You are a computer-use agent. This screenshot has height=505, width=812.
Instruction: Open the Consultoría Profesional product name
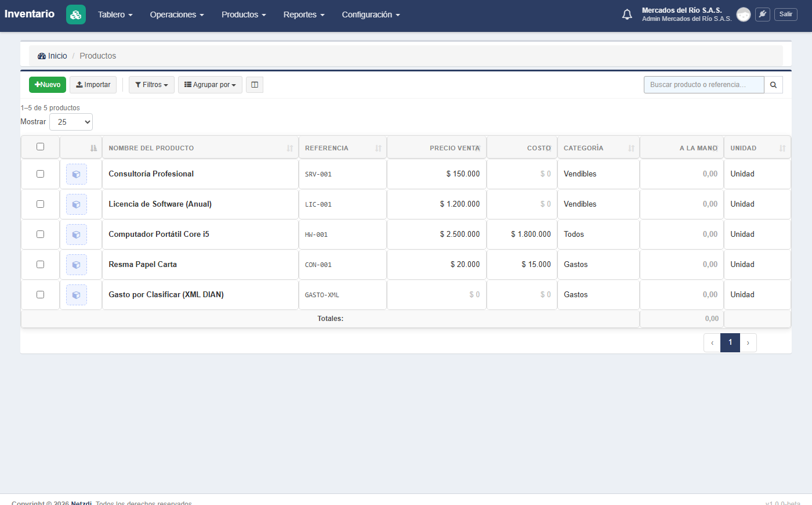pos(151,174)
